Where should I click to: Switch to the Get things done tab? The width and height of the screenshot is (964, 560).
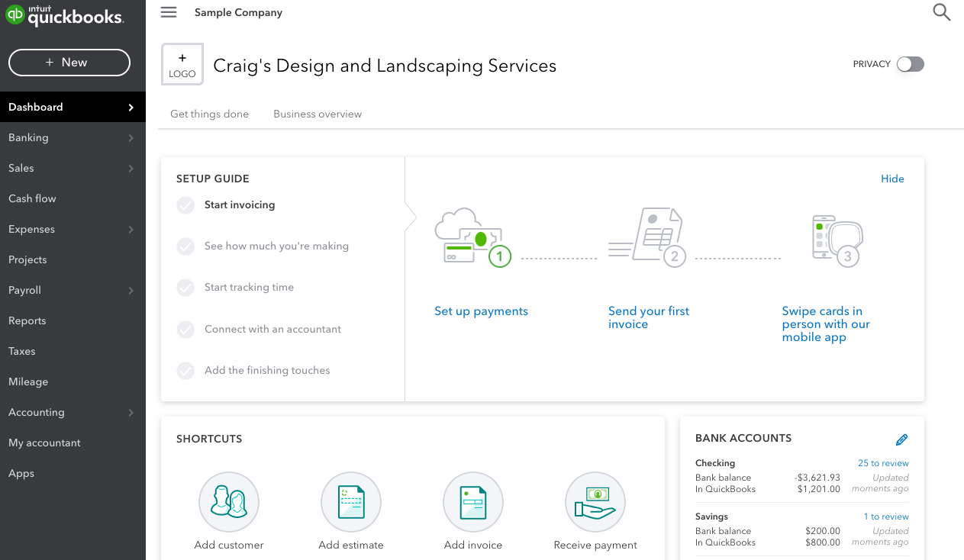(x=209, y=114)
